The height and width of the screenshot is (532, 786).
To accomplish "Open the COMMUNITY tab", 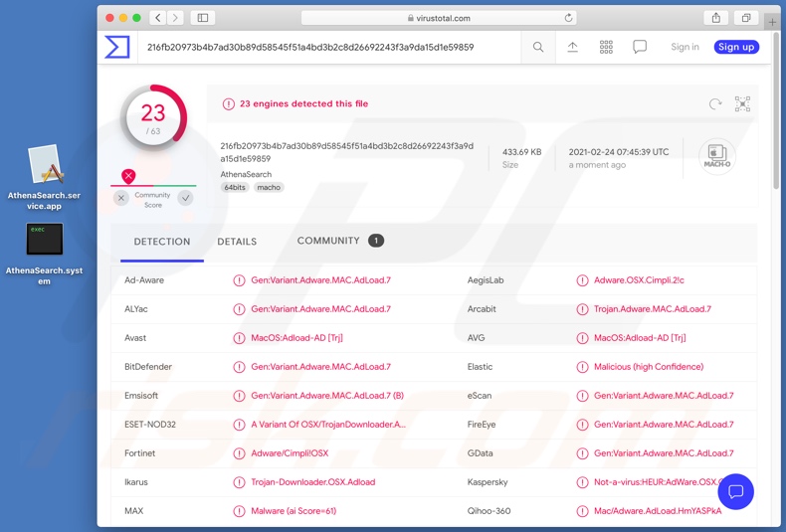I will point(340,241).
